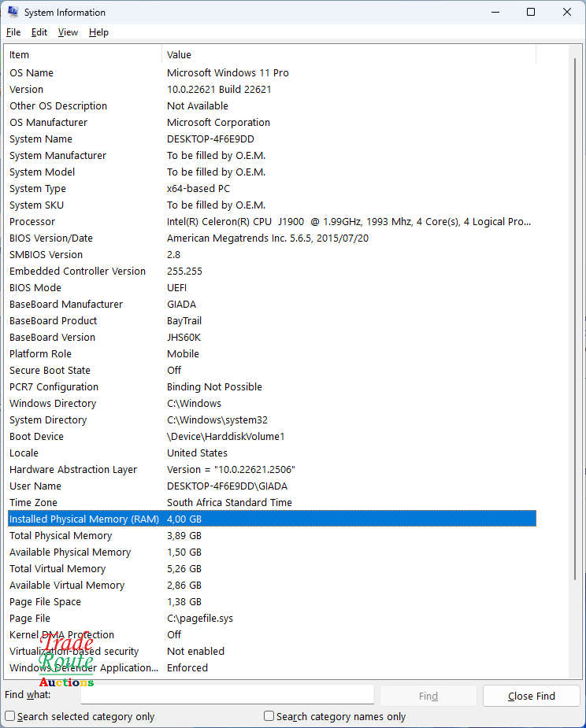Click the grayed Find button
This screenshot has width=586, height=728.
point(428,696)
